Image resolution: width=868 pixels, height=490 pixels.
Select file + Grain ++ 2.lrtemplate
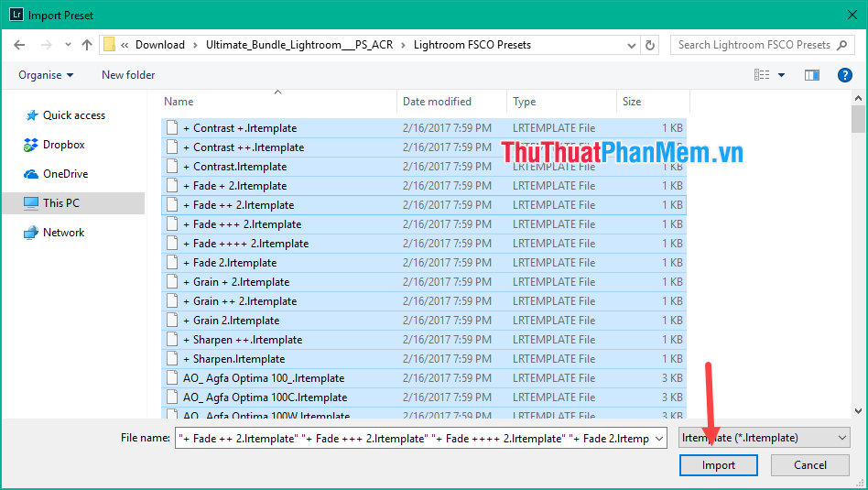(424, 301)
